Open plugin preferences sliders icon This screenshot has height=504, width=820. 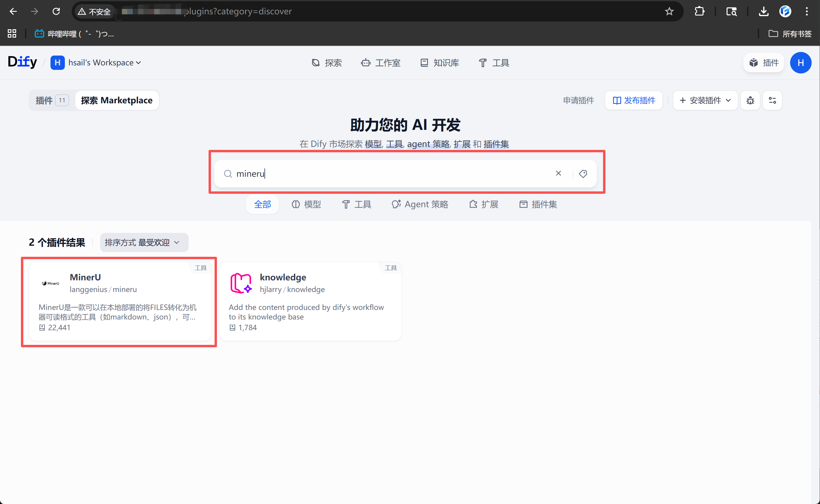pyautogui.click(x=772, y=100)
